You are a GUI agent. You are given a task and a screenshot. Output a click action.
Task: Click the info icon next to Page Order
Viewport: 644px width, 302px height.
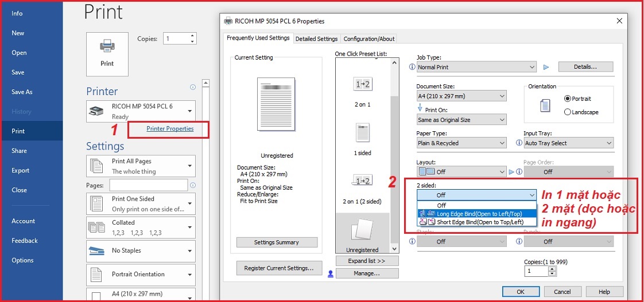point(519,172)
